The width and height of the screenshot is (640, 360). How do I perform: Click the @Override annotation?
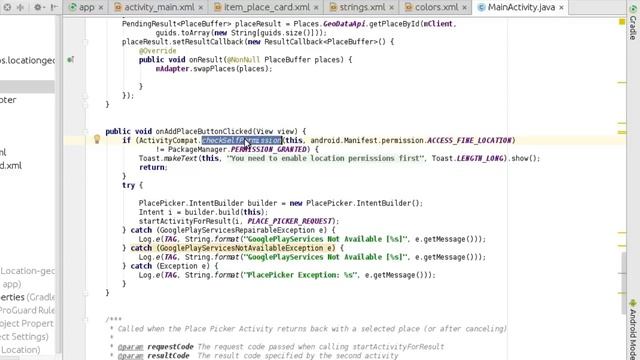(x=158, y=51)
